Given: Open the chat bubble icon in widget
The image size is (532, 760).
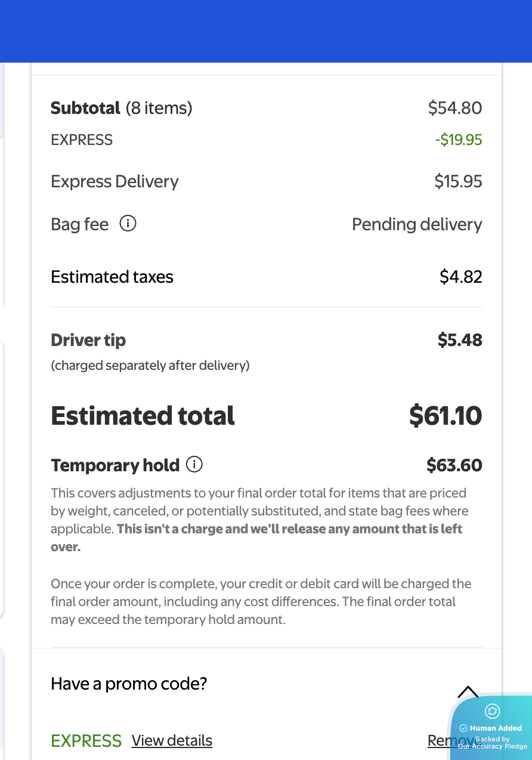Looking at the screenshot, I should [x=492, y=711].
